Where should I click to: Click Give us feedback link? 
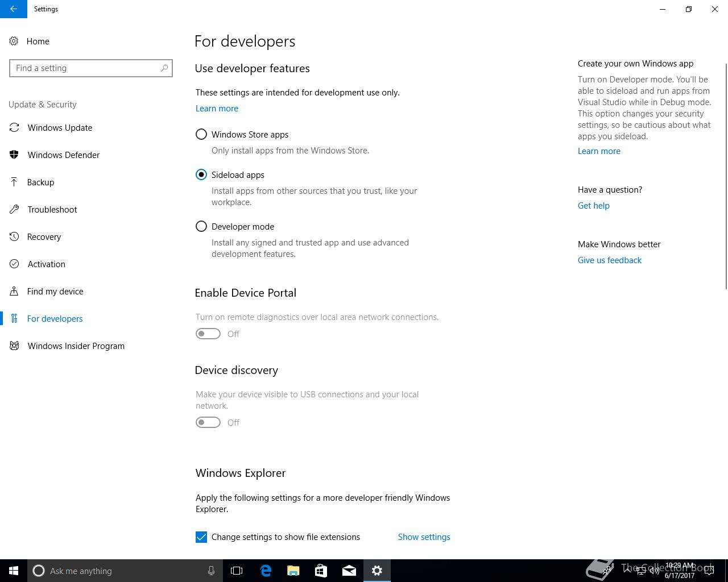pos(609,260)
